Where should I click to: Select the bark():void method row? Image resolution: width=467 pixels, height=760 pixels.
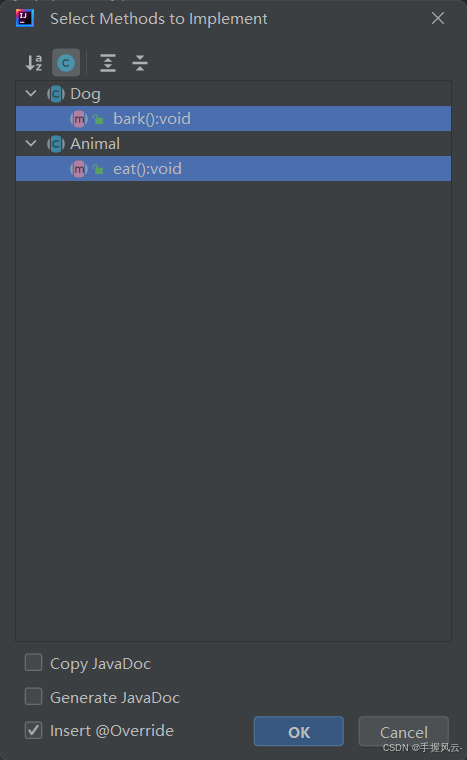coord(233,119)
